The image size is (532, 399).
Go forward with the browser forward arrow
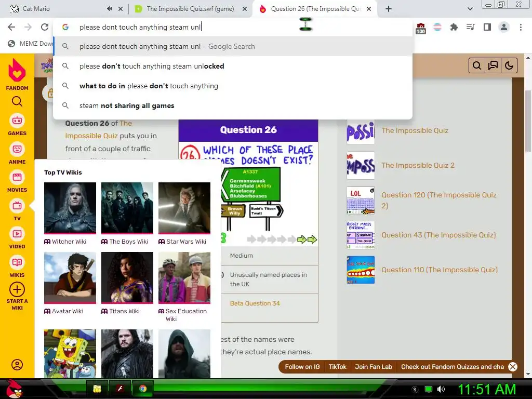[28, 27]
